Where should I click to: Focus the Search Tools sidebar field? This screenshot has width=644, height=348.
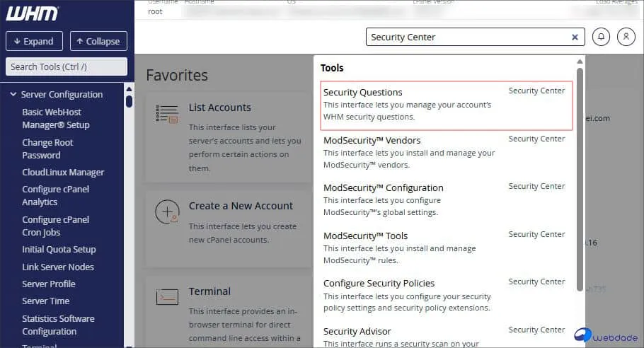[67, 66]
